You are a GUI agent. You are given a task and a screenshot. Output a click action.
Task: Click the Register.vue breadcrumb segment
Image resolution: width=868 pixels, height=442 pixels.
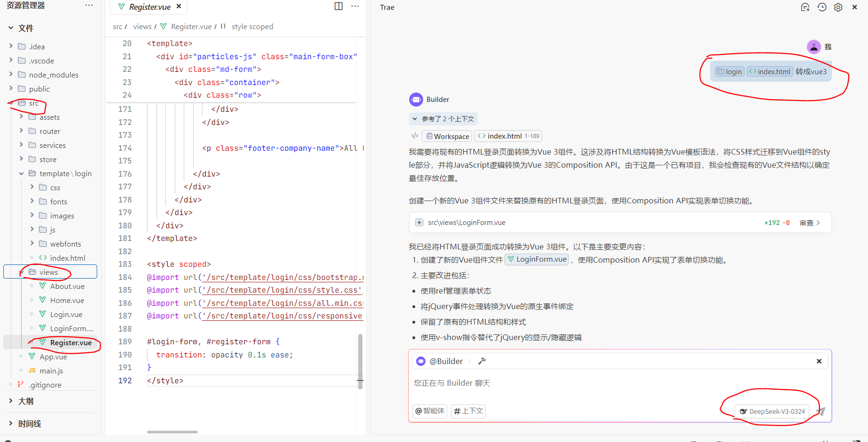pyautogui.click(x=191, y=27)
